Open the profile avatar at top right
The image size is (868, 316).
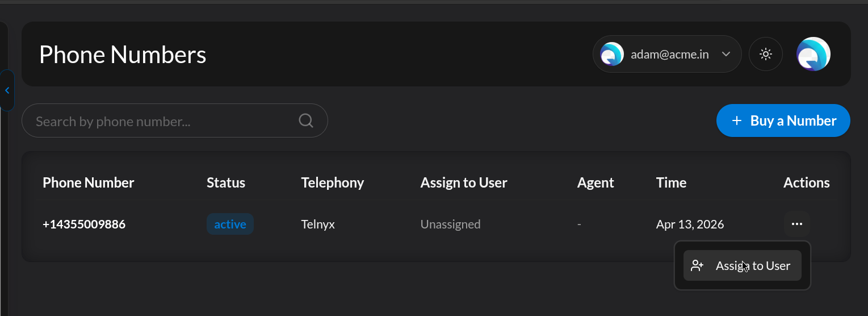[x=813, y=55]
